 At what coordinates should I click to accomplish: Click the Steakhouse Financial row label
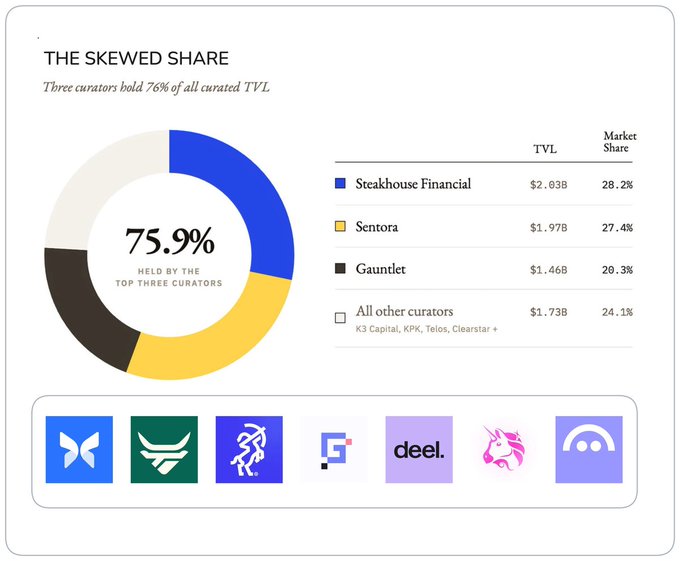[413, 184]
